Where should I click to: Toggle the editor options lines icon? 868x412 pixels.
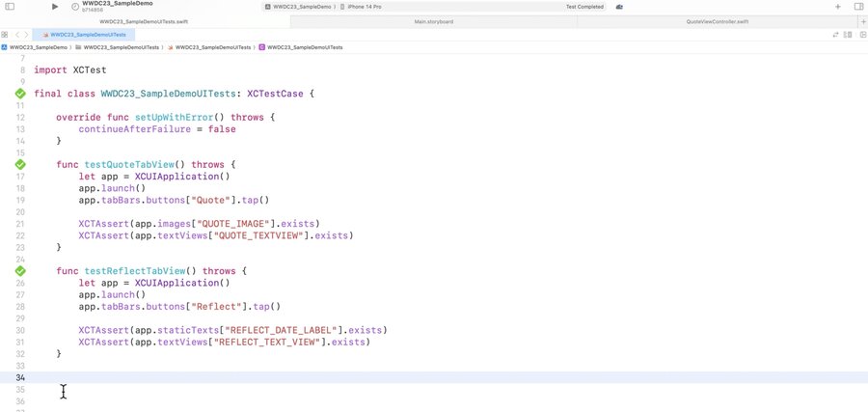[848, 35]
